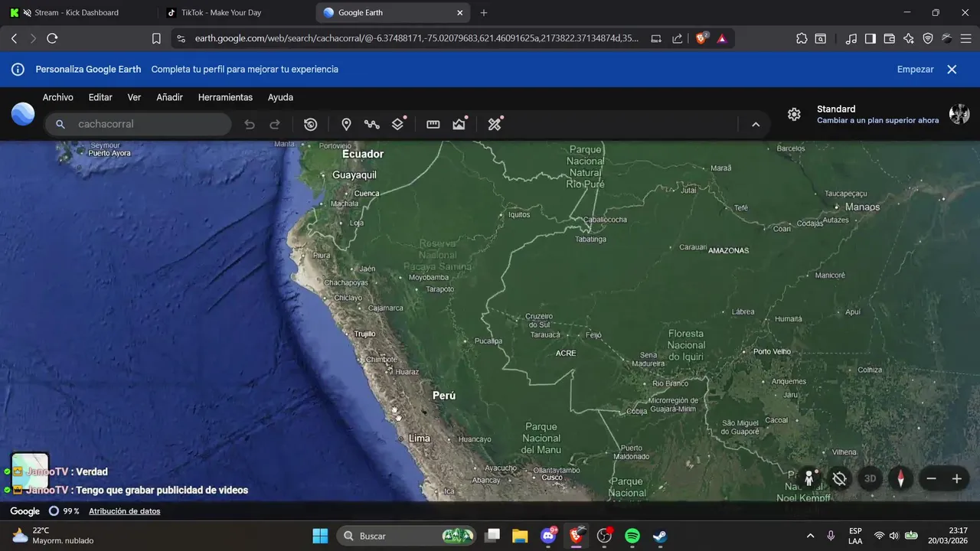Select the ruler measure tool
This screenshot has height=551, width=980.
click(433, 125)
